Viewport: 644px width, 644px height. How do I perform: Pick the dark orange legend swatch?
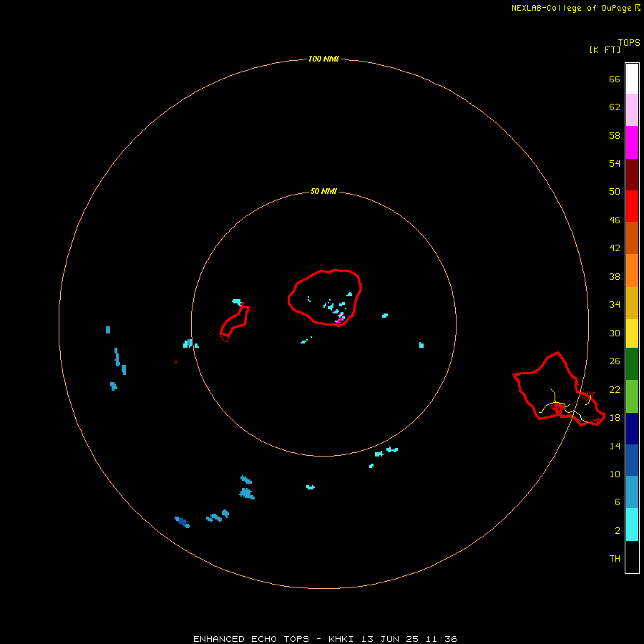[x=632, y=238]
